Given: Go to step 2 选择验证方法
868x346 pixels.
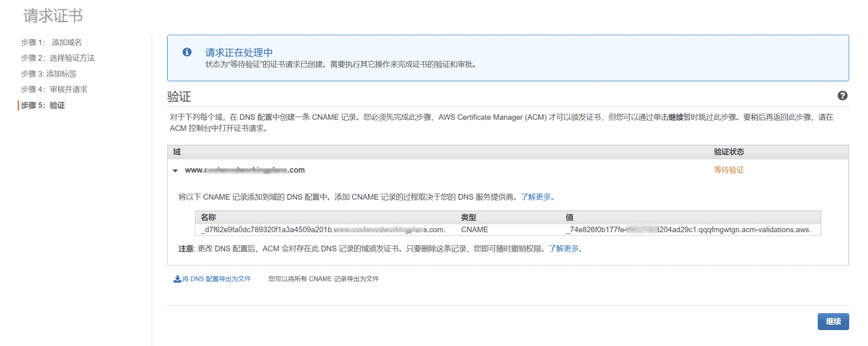Looking at the screenshot, I should [57, 58].
